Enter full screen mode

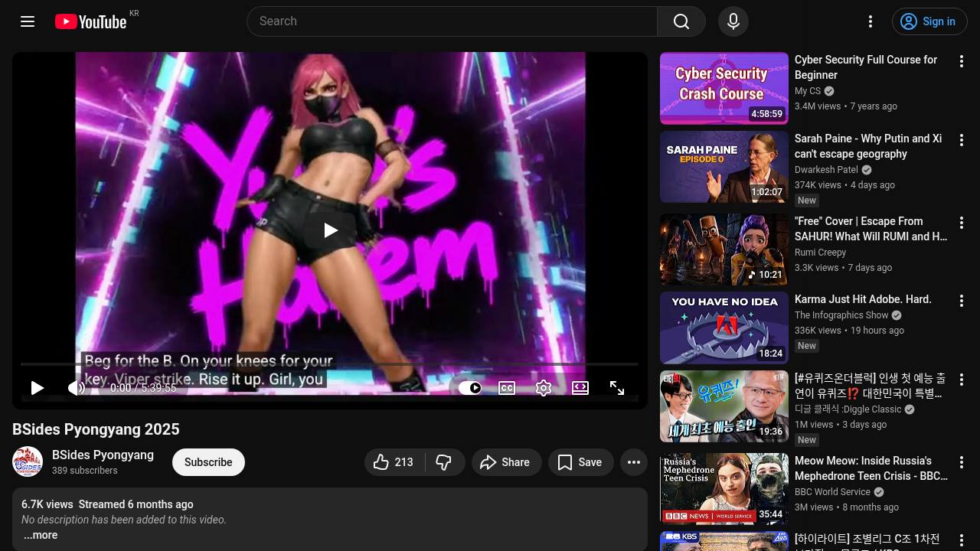click(x=617, y=388)
